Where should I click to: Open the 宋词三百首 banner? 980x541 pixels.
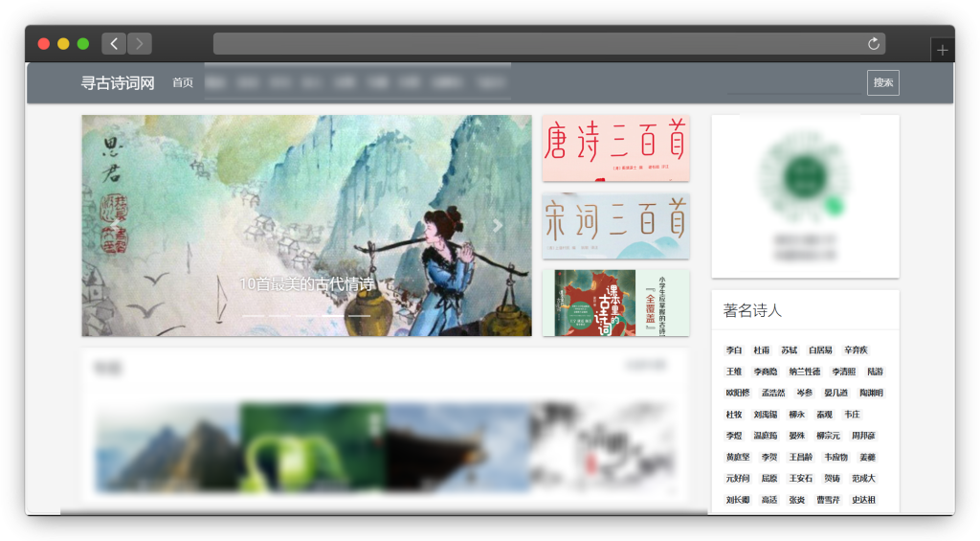pyautogui.click(x=615, y=225)
